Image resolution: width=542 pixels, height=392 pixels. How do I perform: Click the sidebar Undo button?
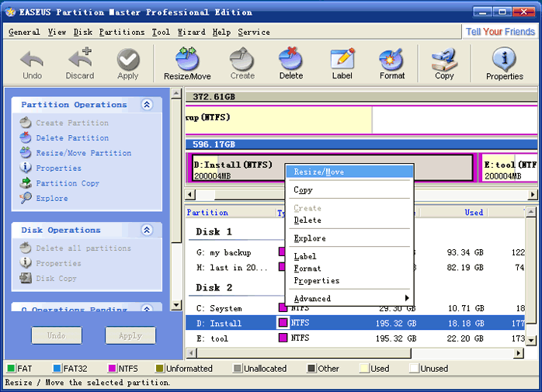(x=57, y=335)
